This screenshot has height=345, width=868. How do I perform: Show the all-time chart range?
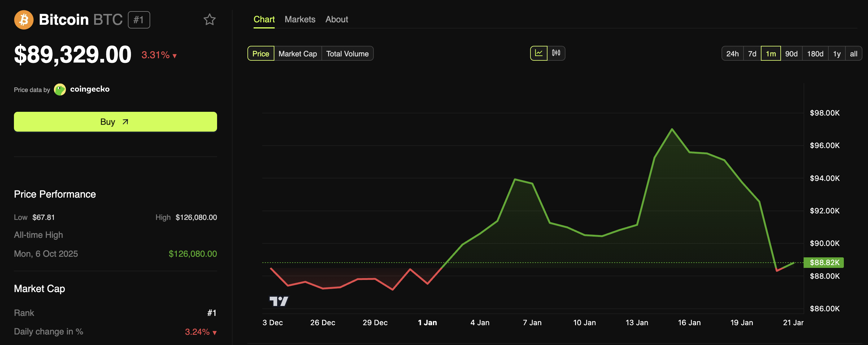(853, 54)
